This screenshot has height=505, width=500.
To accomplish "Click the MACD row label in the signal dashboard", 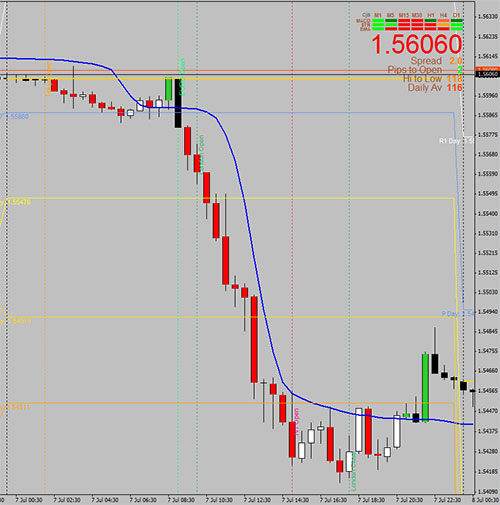I will 363,21.
